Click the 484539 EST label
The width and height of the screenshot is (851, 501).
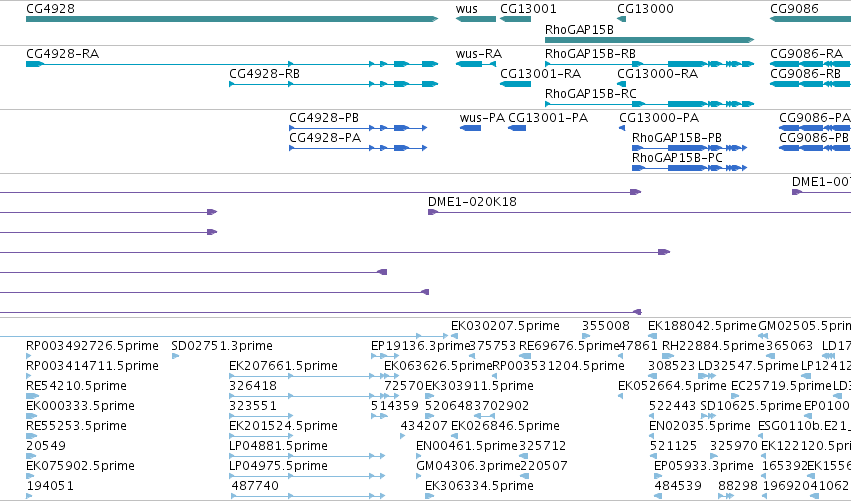click(678, 486)
